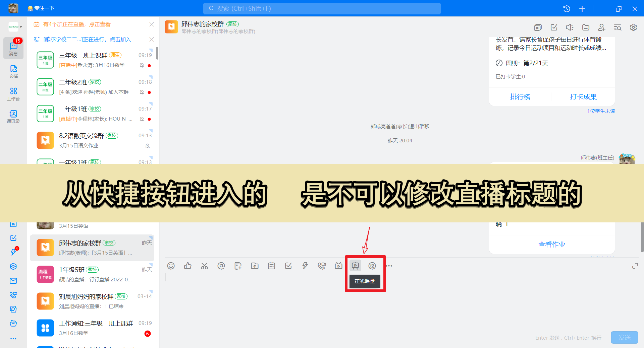
Task: Open the DING lightning icon in left sidebar
Action: point(13,252)
